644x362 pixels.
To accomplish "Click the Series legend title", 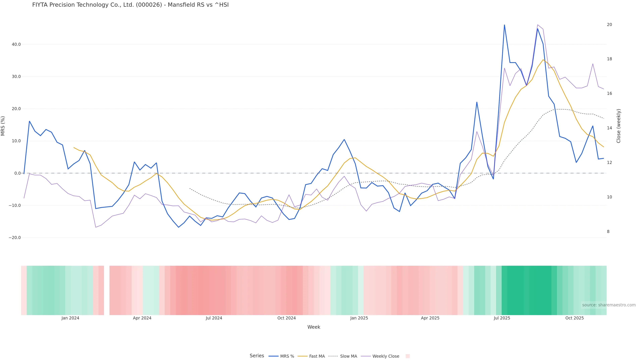I will click(257, 356).
